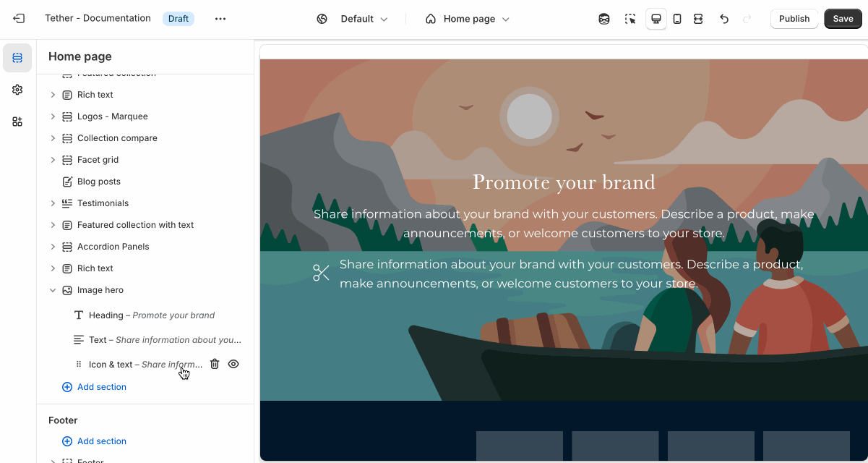The width and height of the screenshot is (868, 463).
Task: Click the scissors icon in the preview
Action: coord(321,273)
